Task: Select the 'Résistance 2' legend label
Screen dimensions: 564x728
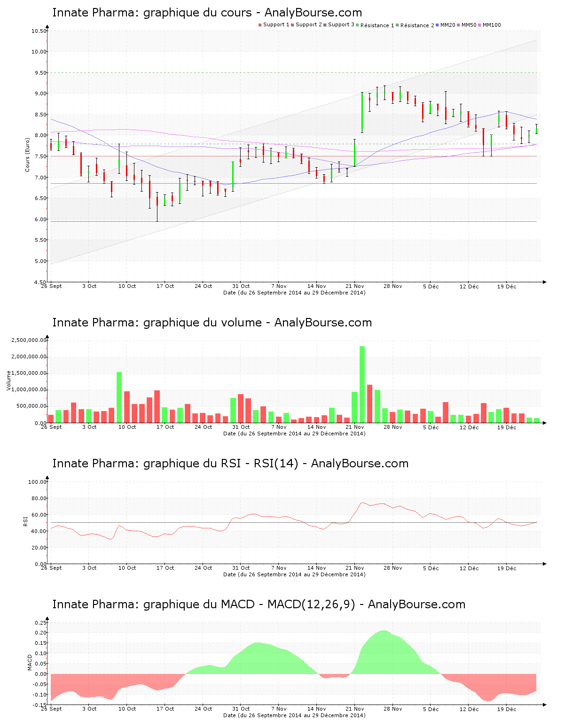Action: (x=417, y=25)
